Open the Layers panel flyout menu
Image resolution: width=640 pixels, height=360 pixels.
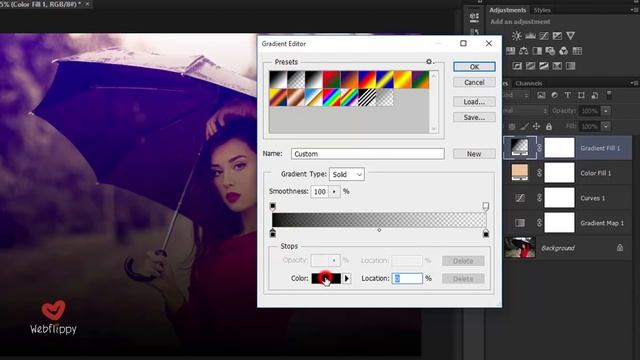pos(635,83)
